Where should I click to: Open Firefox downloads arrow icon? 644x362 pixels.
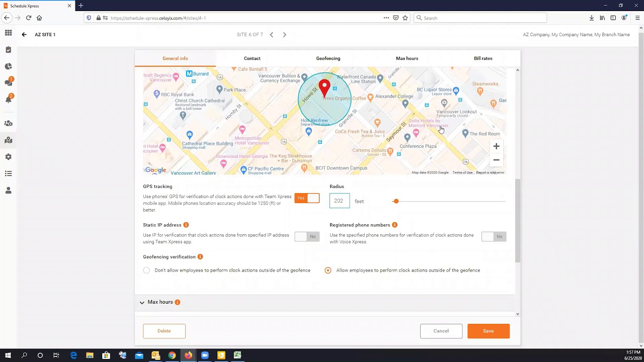point(592,18)
